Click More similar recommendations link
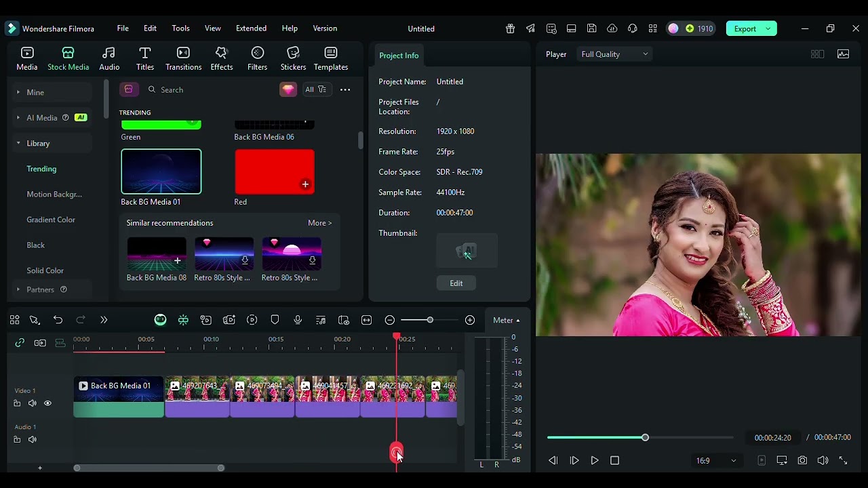The width and height of the screenshot is (868, 488). pyautogui.click(x=319, y=223)
